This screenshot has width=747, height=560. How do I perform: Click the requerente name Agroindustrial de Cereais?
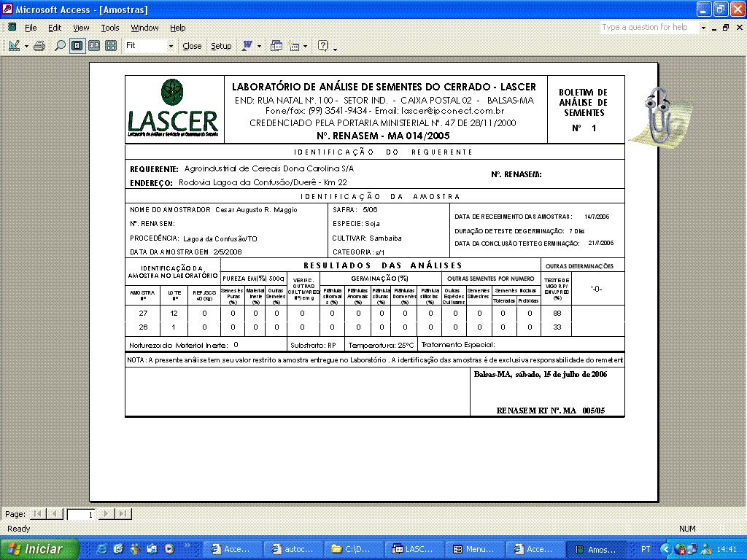[x=269, y=168]
